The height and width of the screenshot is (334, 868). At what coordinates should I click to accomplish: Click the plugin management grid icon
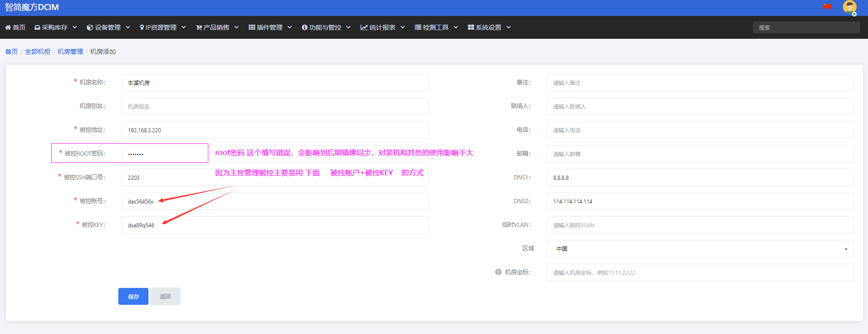pos(252,27)
